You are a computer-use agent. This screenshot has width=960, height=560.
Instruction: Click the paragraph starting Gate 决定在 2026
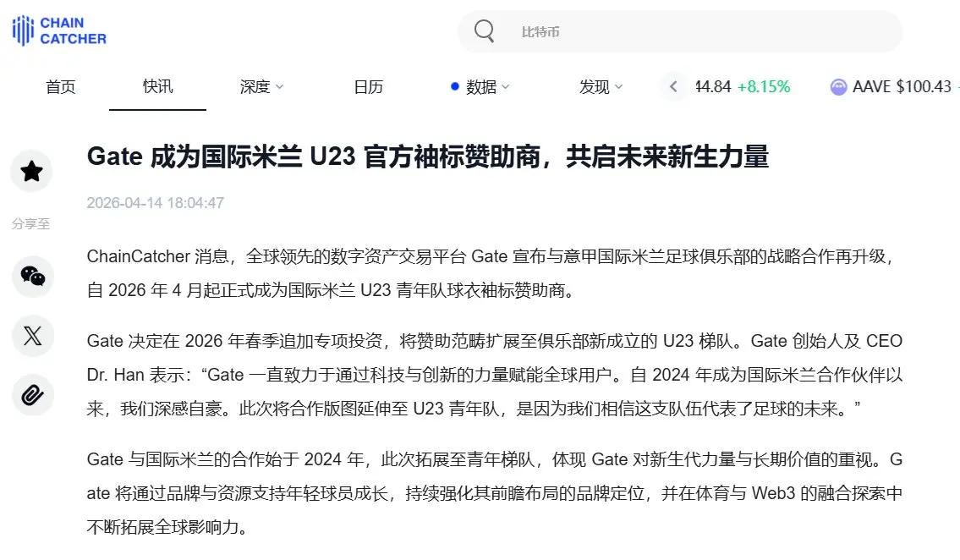495,375
